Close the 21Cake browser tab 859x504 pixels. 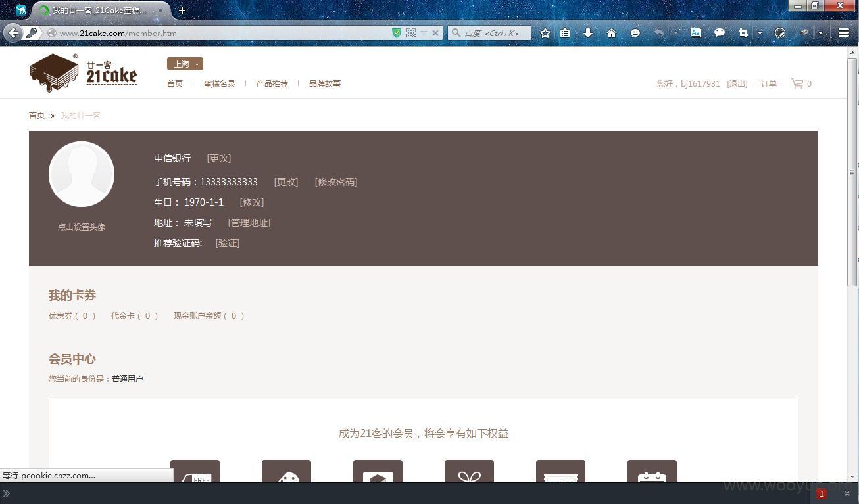point(160,11)
